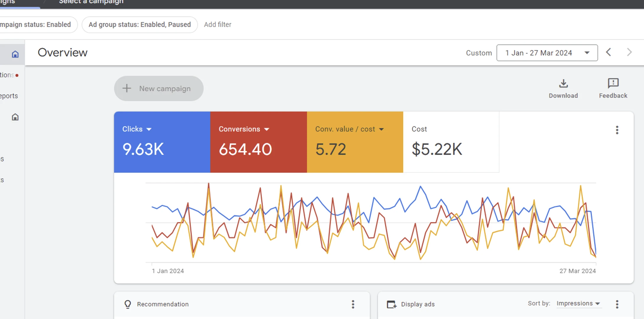
Task: Open the Feedback icon
Action: click(x=613, y=84)
